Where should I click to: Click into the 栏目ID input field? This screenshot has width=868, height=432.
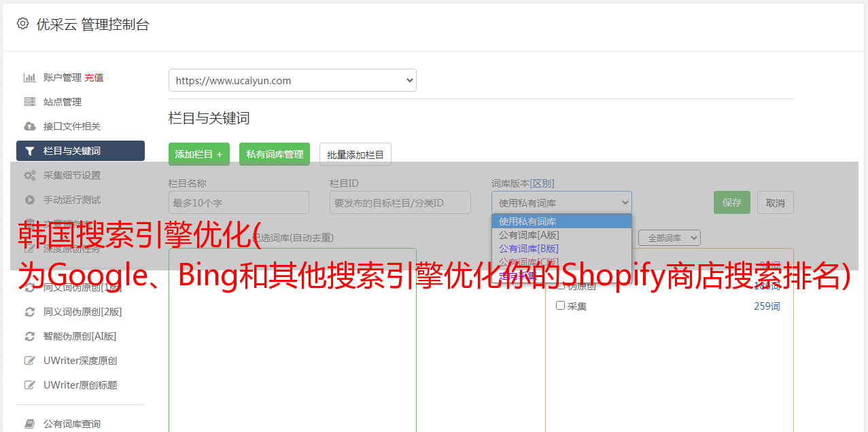[400, 202]
